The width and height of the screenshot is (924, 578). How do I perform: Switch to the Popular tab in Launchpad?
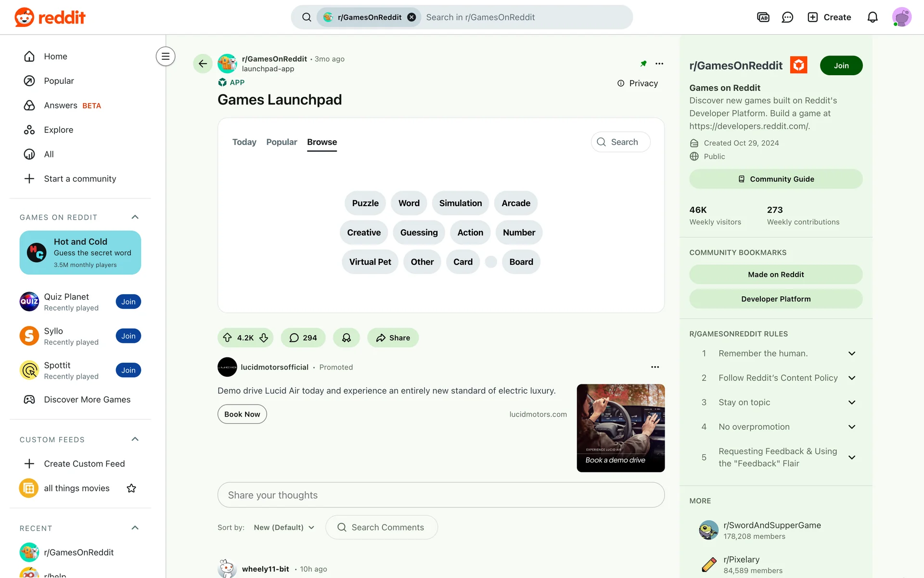coord(282,142)
